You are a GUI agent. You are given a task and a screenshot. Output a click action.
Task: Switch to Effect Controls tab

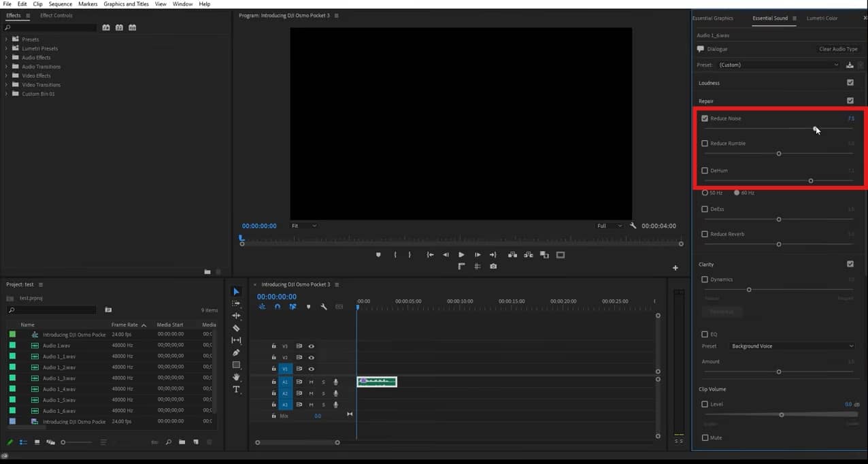click(56, 16)
